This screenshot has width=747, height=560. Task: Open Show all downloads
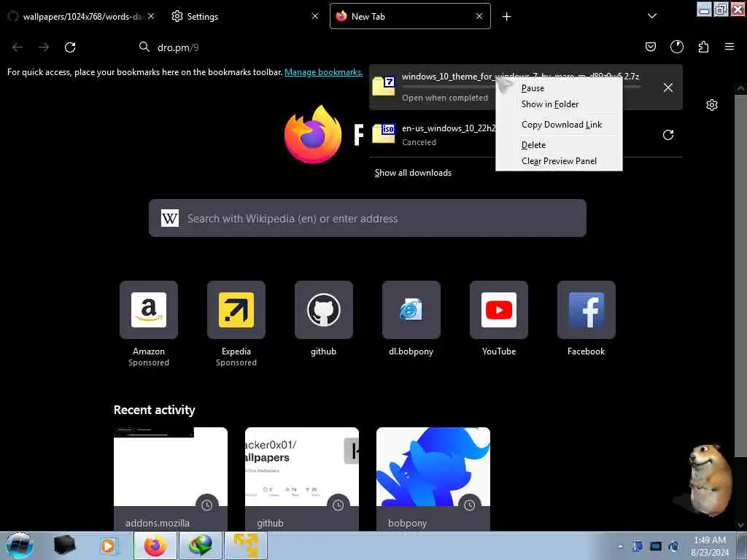(x=413, y=173)
